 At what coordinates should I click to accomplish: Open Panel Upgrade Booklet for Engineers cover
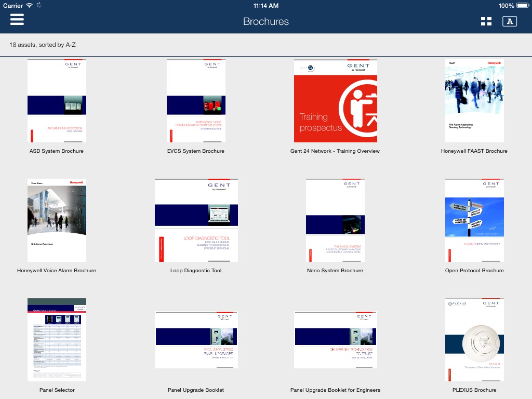pyautogui.click(x=336, y=340)
